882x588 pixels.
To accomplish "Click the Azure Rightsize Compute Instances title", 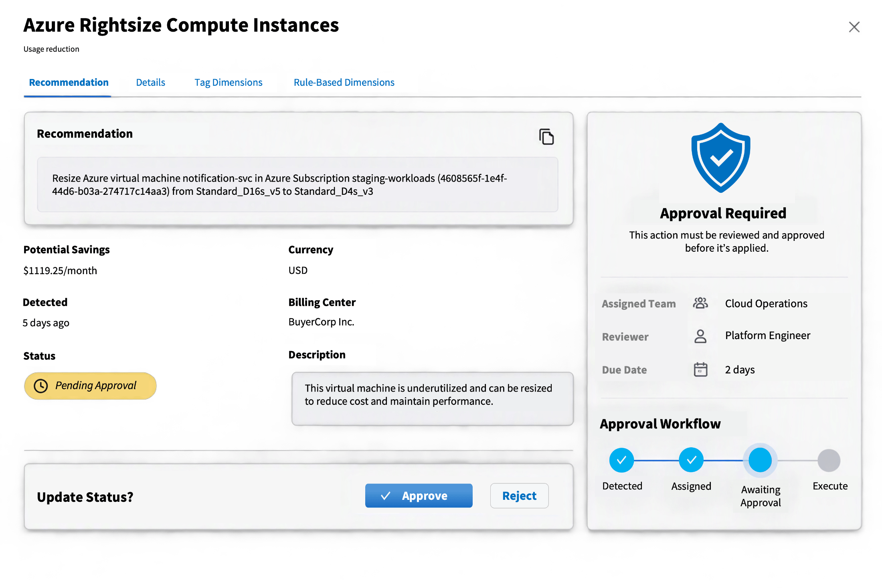I will tap(181, 25).
